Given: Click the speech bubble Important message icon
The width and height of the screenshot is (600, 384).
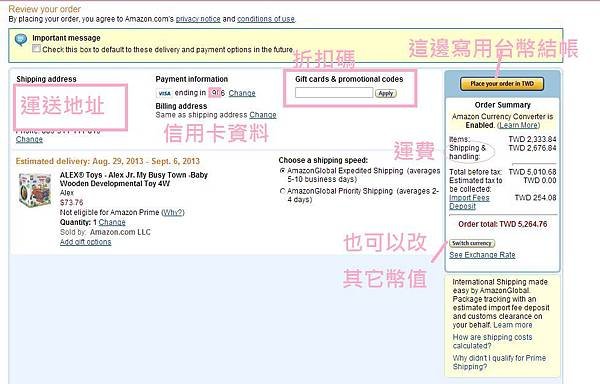Looking at the screenshot, I should click(21, 39).
